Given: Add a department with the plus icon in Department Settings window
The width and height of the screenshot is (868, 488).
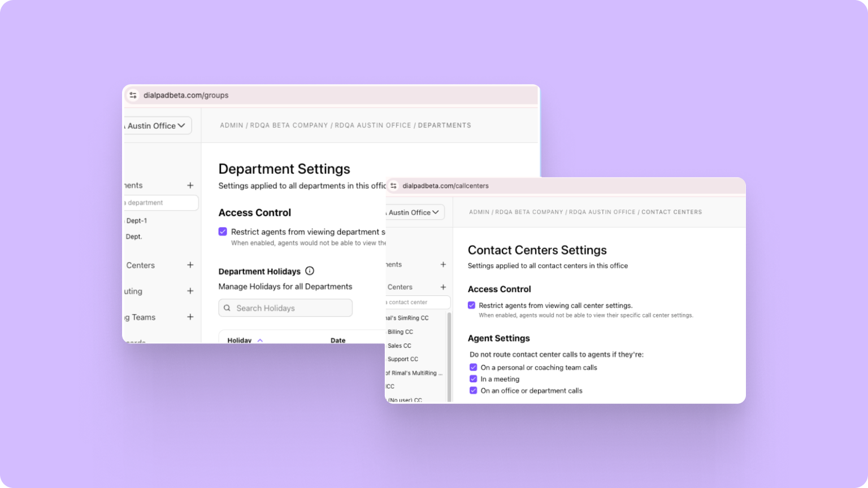Looking at the screenshot, I should 190,185.
